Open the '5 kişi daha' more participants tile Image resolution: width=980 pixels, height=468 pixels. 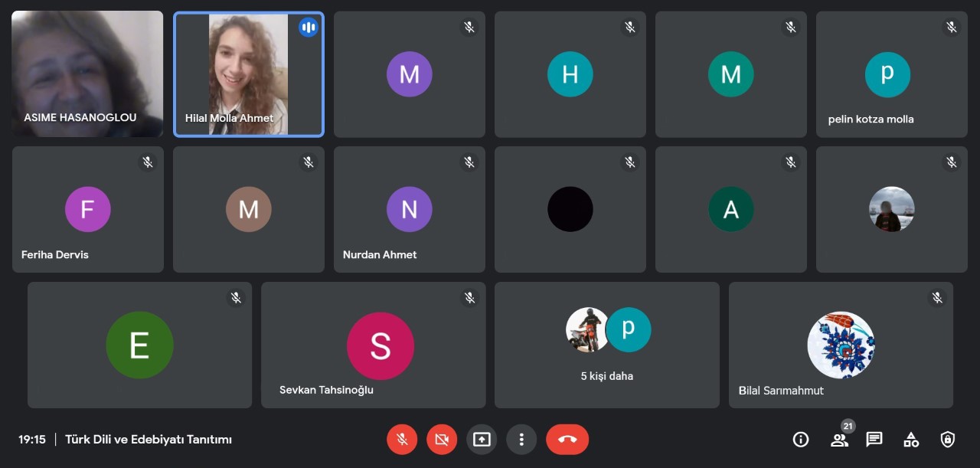pyautogui.click(x=607, y=345)
